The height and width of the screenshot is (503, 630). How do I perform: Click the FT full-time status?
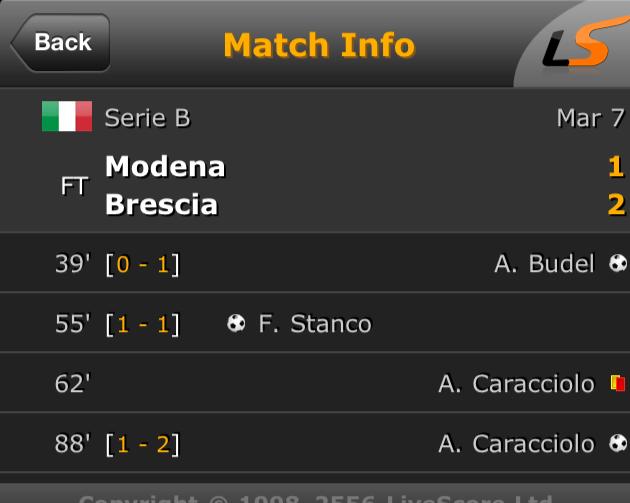74,186
